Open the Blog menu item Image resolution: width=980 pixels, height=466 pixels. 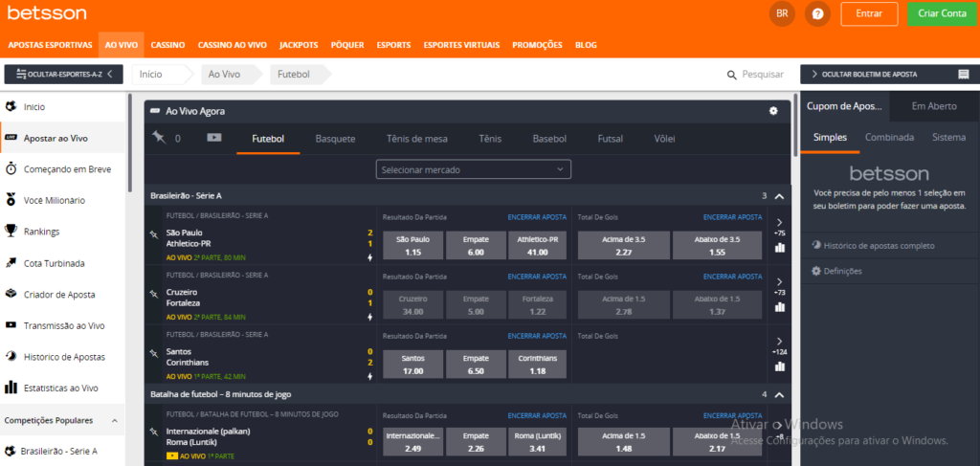pyautogui.click(x=586, y=45)
